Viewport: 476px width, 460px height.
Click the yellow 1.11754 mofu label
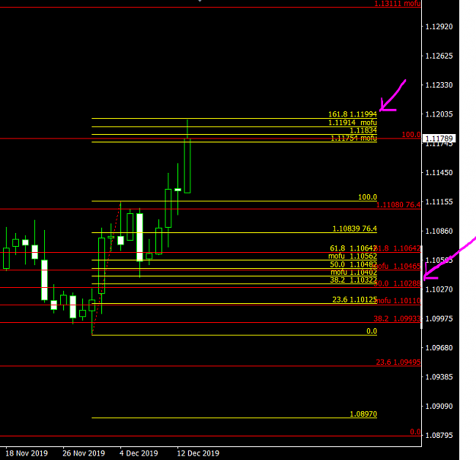tap(353, 138)
